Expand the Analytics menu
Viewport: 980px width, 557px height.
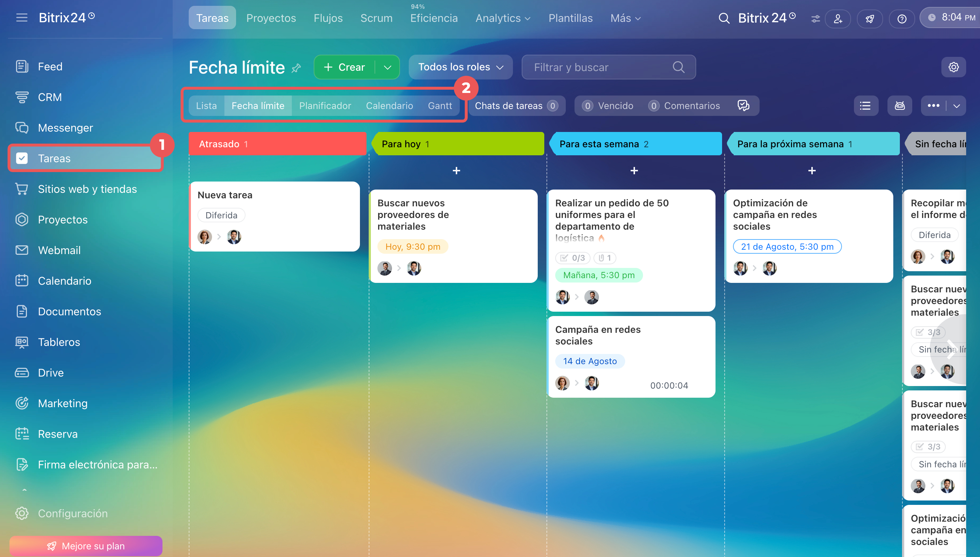503,18
